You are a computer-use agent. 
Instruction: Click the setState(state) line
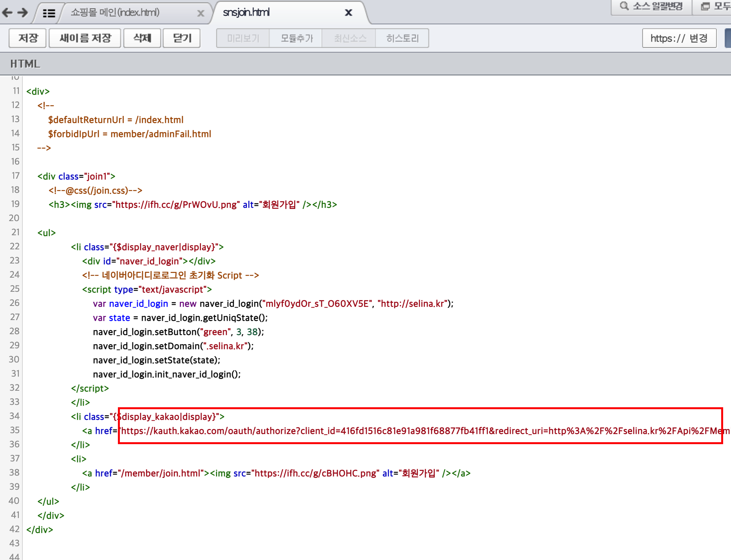tap(156, 360)
